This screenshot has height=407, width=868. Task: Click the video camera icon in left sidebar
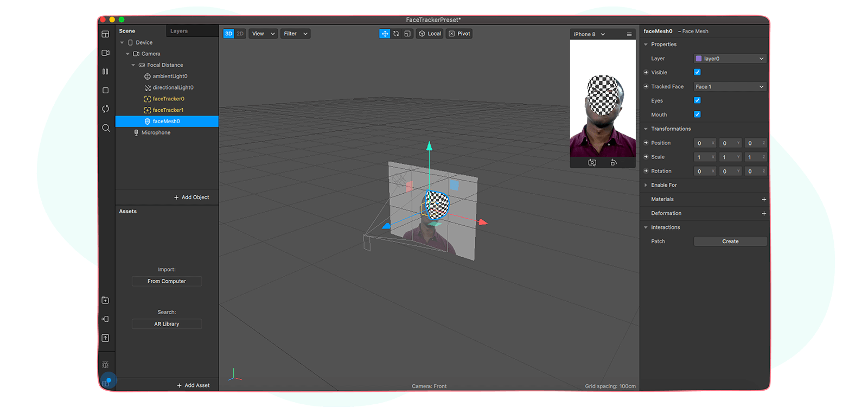(x=106, y=53)
